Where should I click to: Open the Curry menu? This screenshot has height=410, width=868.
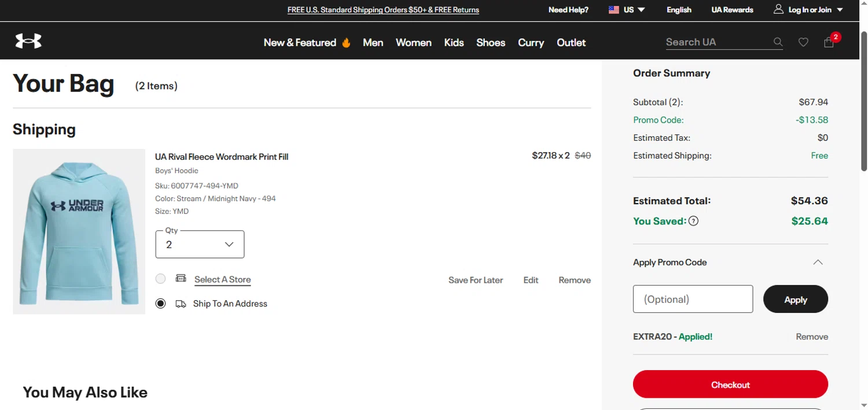[x=531, y=42]
